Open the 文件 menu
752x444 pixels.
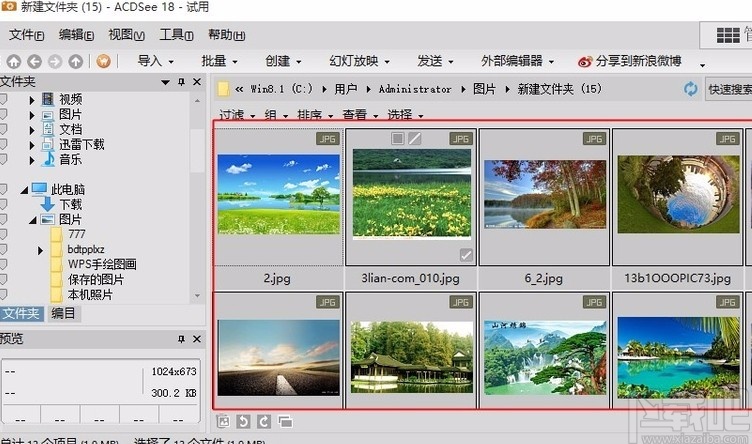26,35
